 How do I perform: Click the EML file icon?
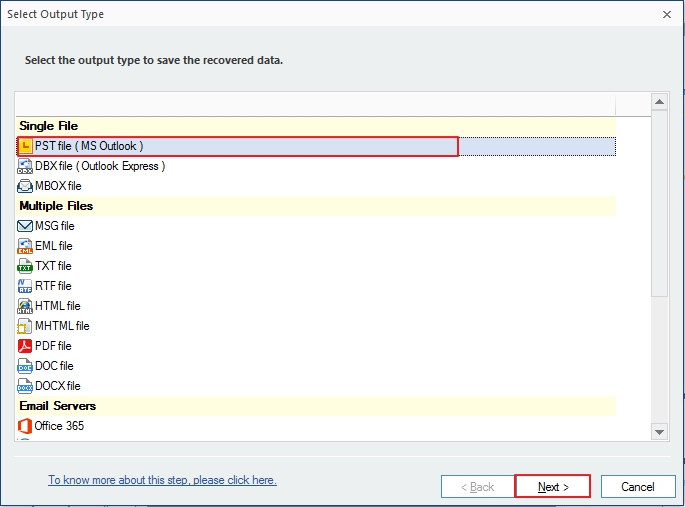[25, 246]
